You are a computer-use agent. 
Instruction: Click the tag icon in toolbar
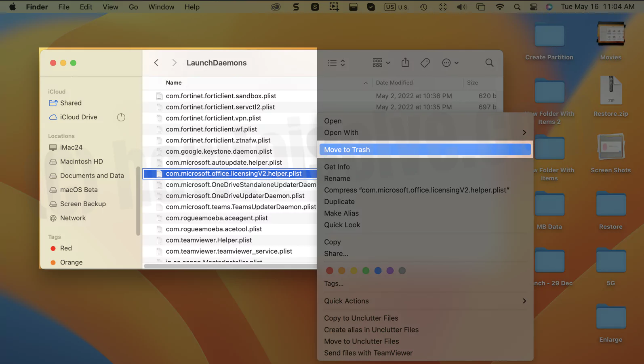click(425, 63)
